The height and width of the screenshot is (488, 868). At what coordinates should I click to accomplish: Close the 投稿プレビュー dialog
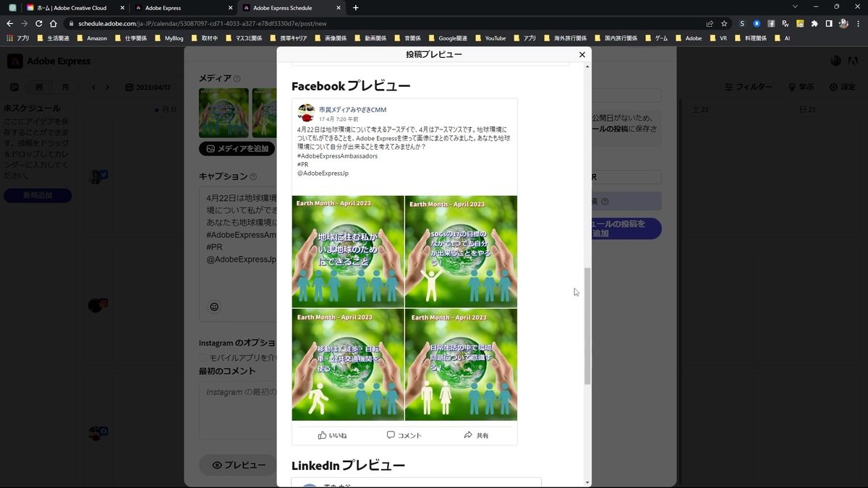tap(582, 55)
